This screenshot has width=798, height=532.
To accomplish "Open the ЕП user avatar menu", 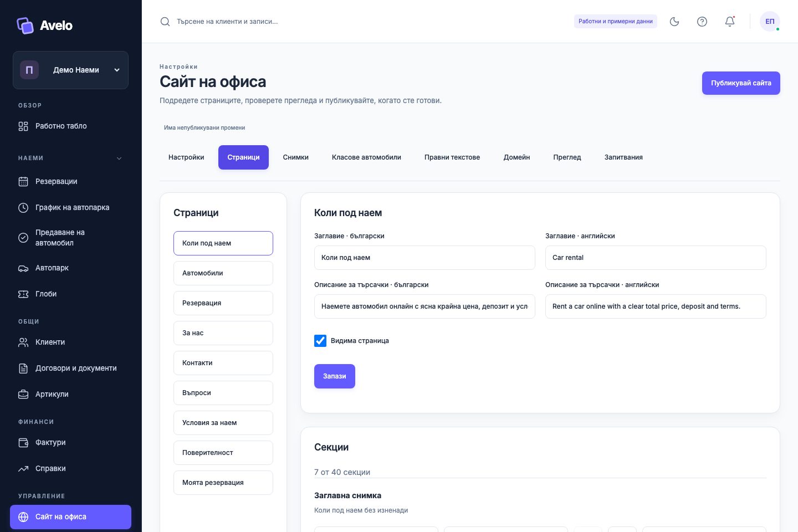I will [770, 22].
